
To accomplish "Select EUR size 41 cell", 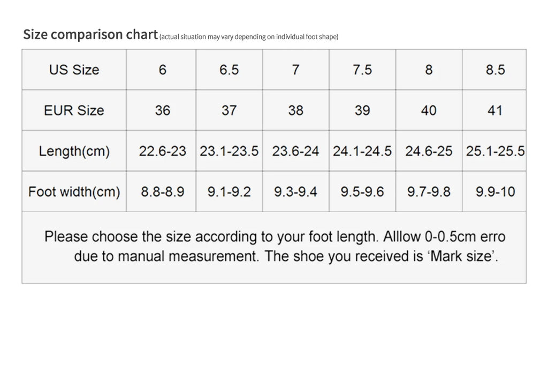I will click(x=495, y=110).
